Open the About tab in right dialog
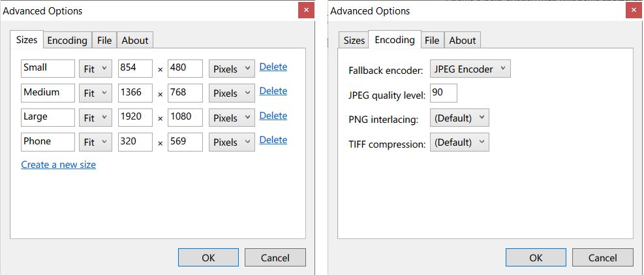644x275 pixels. (x=463, y=40)
